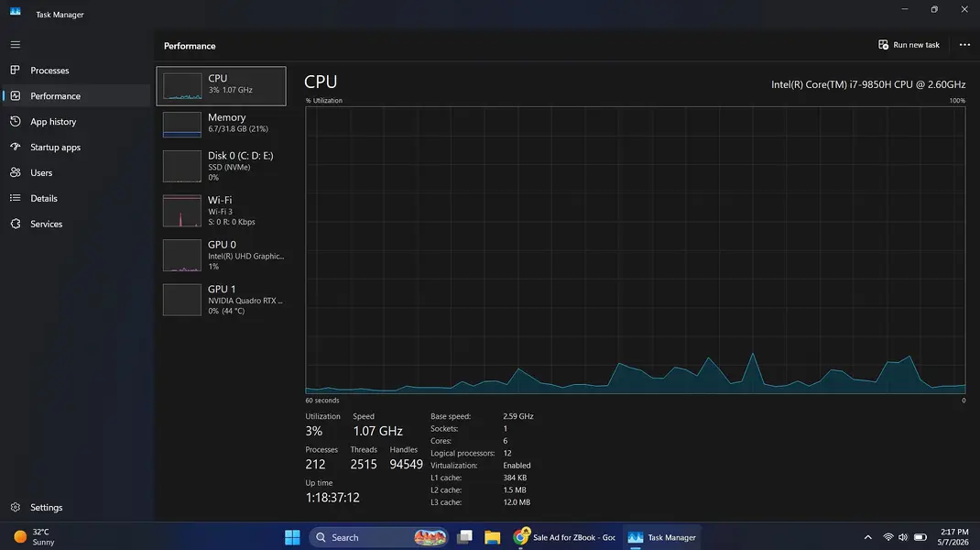Click the Intel Core i7-9850H CPU name
This screenshot has width=980, height=550.
[x=868, y=84]
